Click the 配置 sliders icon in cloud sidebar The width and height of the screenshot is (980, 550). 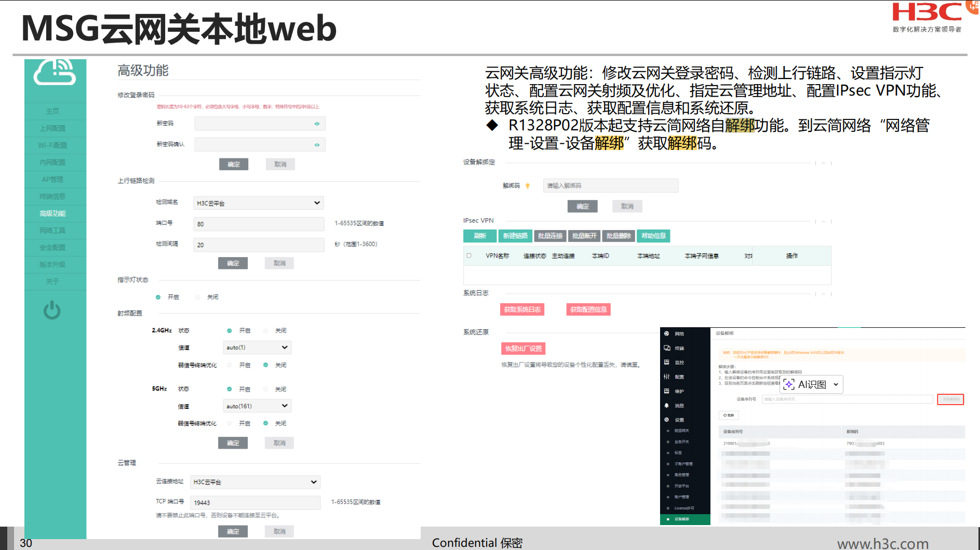point(667,377)
